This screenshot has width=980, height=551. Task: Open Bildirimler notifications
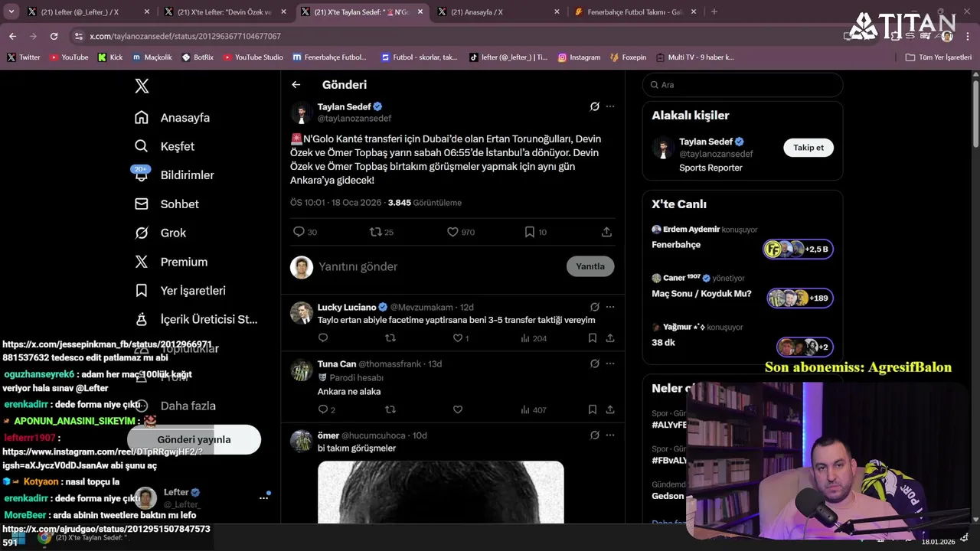pos(174,175)
